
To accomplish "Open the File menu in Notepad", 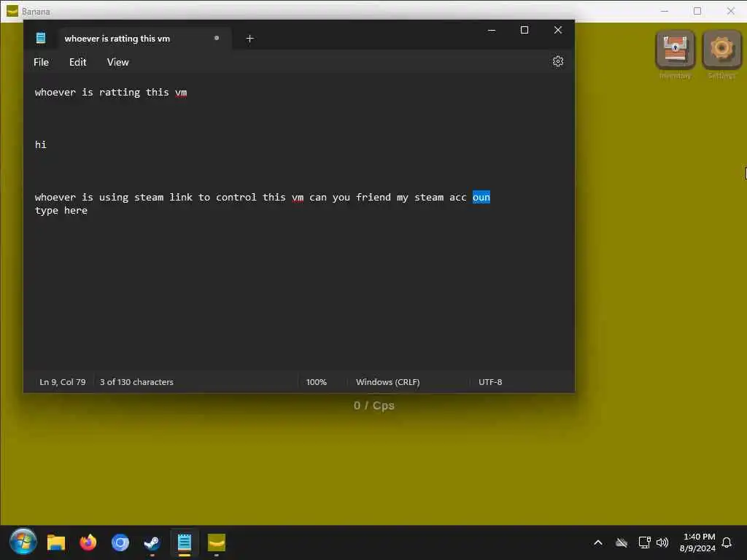I will [x=41, y=63].
